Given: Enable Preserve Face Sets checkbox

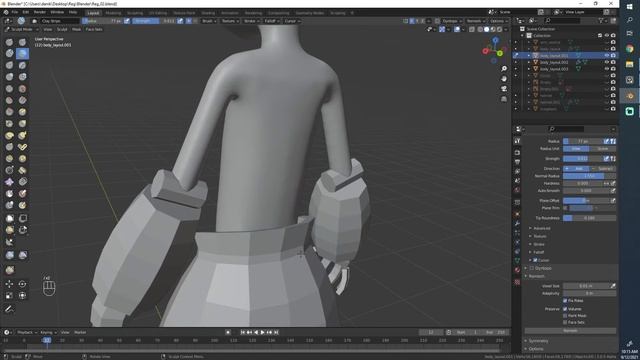Looking at the screenshot, I should coord(565,322).
